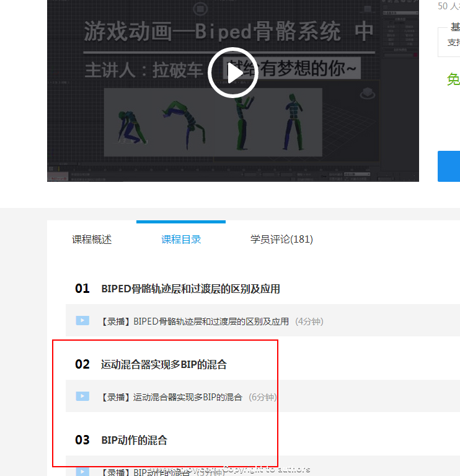Click the (4分钟) duration label
This screenshot has width=460, height=476.
point(309,321)
